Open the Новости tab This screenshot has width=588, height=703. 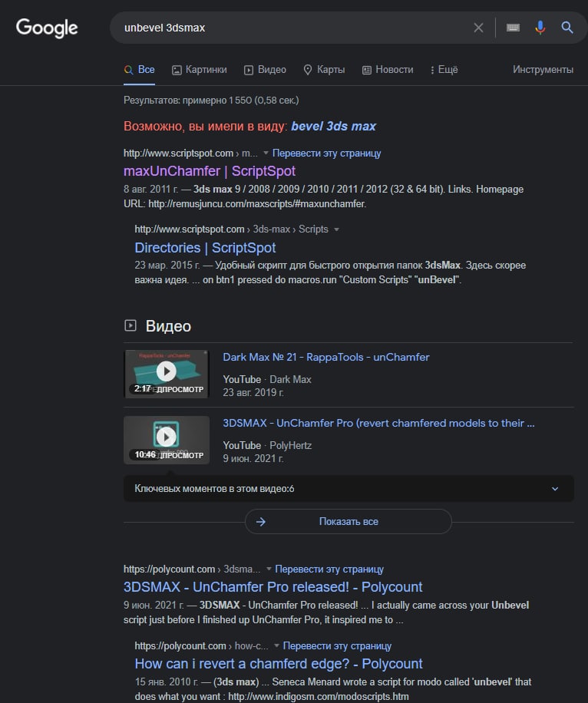tap(388, 70)
